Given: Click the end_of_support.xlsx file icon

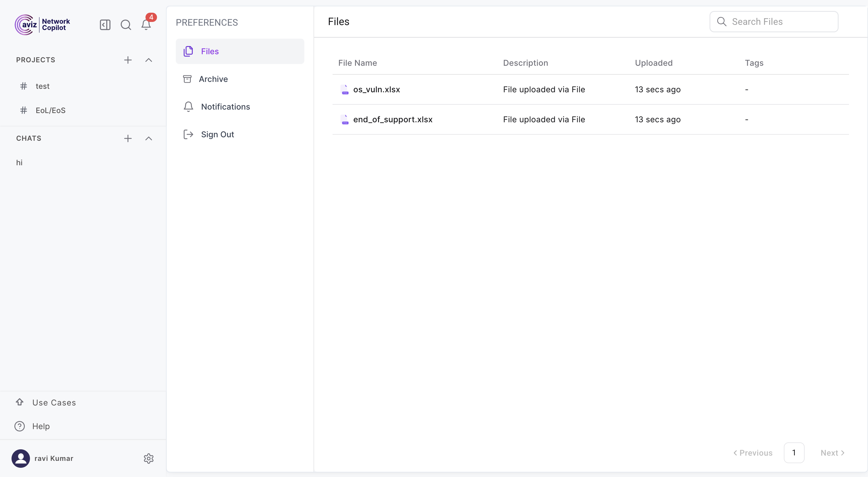Looking at the screenshot, I should [344, 119].
